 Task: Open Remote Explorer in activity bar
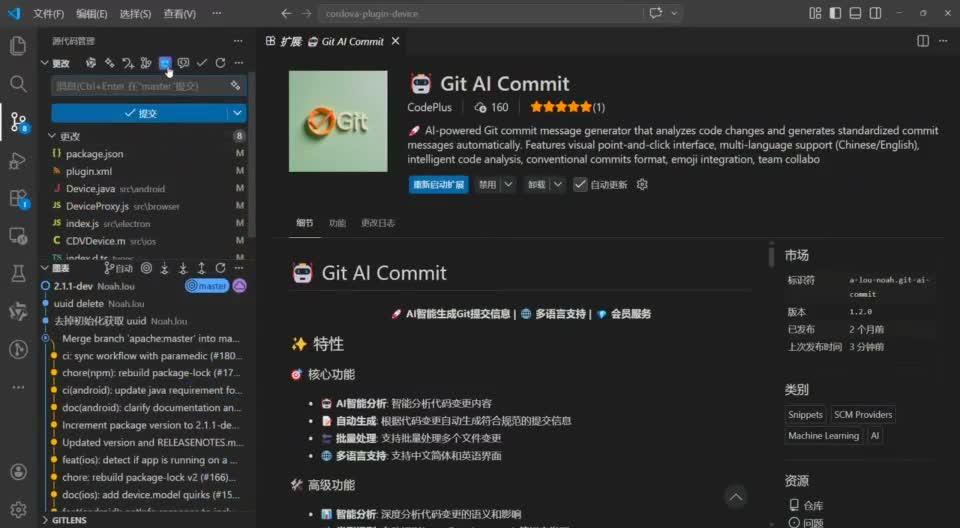pyautogui.click(x=18, y=236)
